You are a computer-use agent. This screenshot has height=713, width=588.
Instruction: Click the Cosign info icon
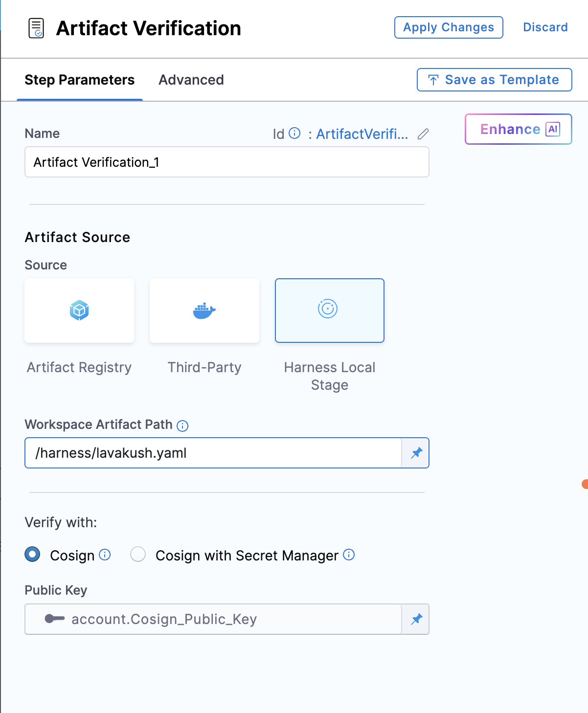[105, 555]
